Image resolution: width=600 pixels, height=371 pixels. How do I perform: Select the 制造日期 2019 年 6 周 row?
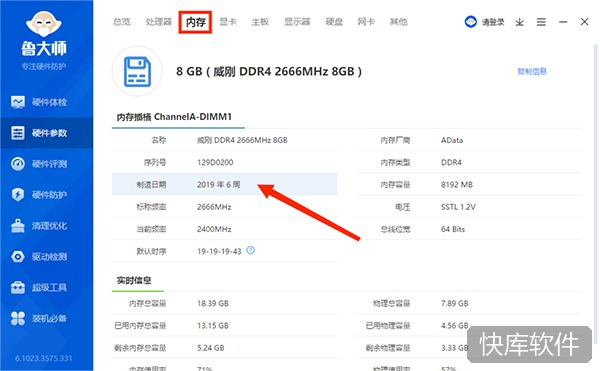click(225, 184)
